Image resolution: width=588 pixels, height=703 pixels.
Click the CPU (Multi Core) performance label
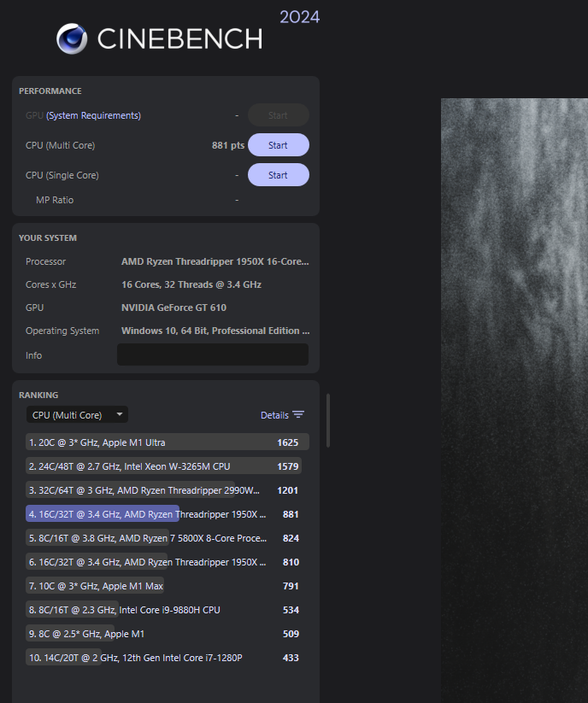click(x=60, y=145)
